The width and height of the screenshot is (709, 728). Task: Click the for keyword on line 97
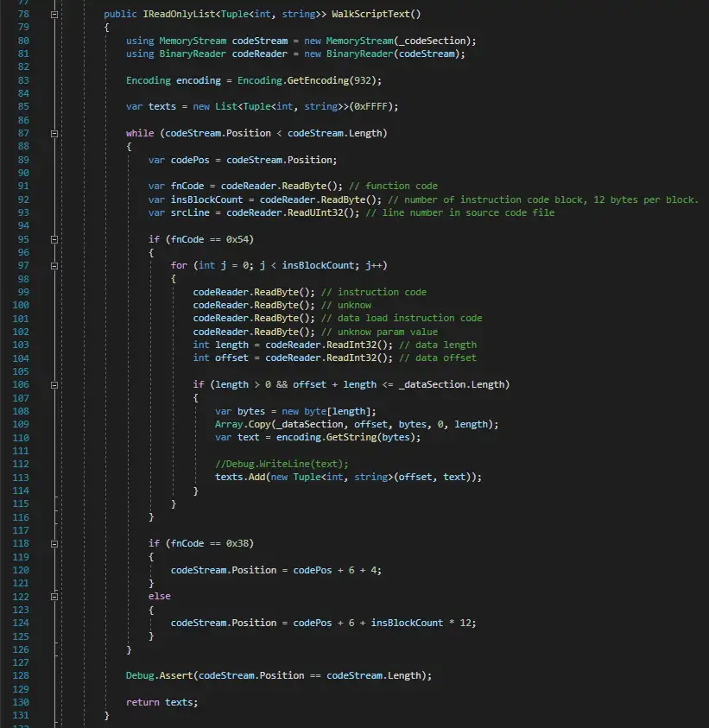tap(179, 266)
